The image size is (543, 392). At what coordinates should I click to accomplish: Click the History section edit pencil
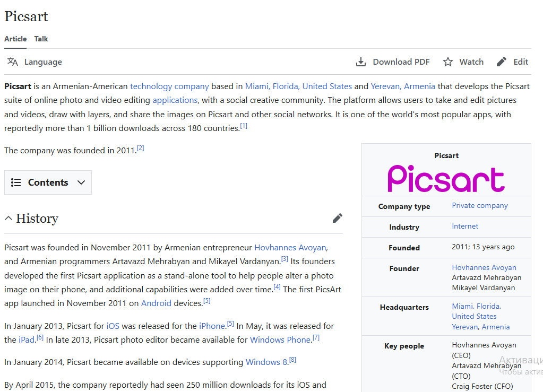click(x=338, y=218)
